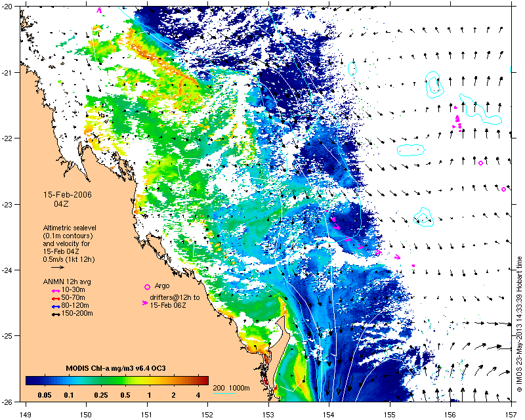
Task: Click the black 150-200m arrow legend symbol
Action: pyautogui.click(x=56, y=314)
